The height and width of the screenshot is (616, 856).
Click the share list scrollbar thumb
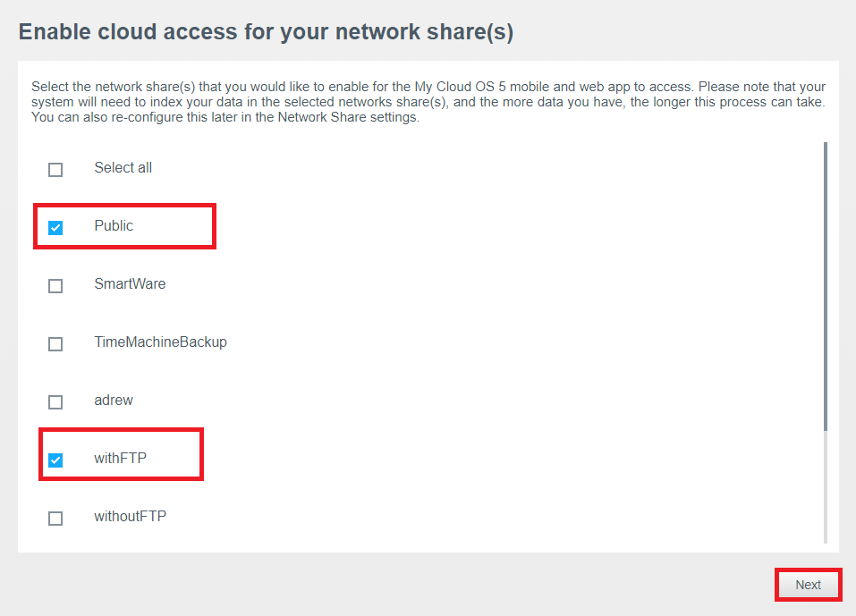[x=826, y=286]
